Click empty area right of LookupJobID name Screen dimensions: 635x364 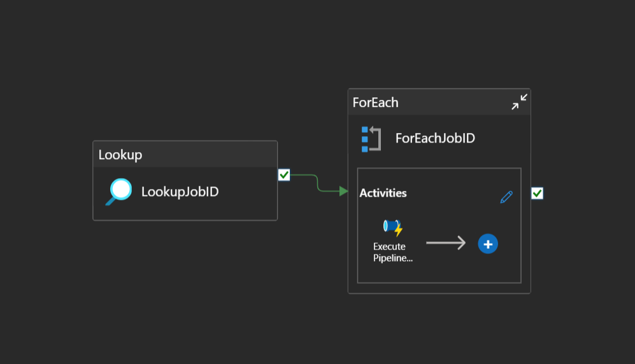248,192
